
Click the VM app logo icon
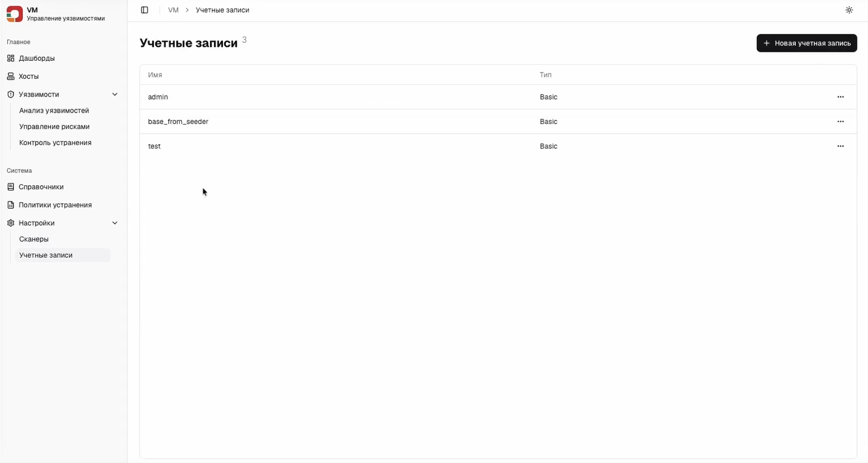[x=14, y=14]
